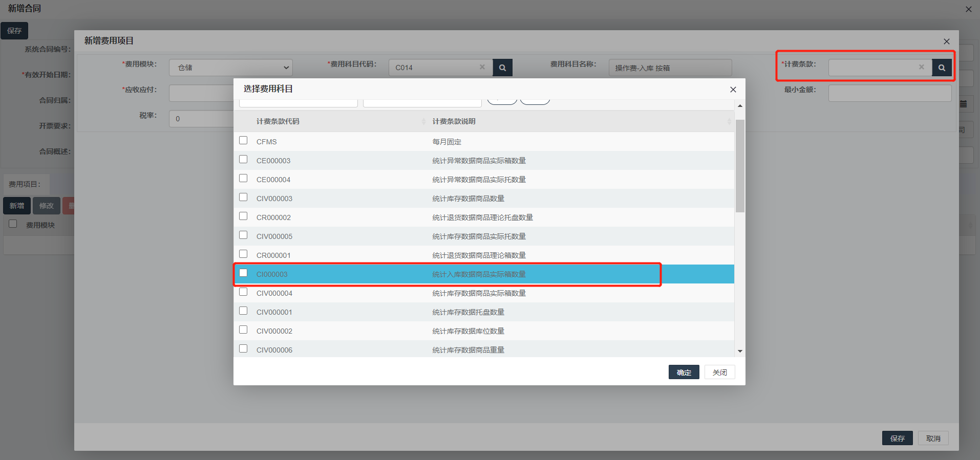Viewport: 980px width, 460px height.
Task: Tick the checkbox for CR000001
Action: (x=243, y=254)
